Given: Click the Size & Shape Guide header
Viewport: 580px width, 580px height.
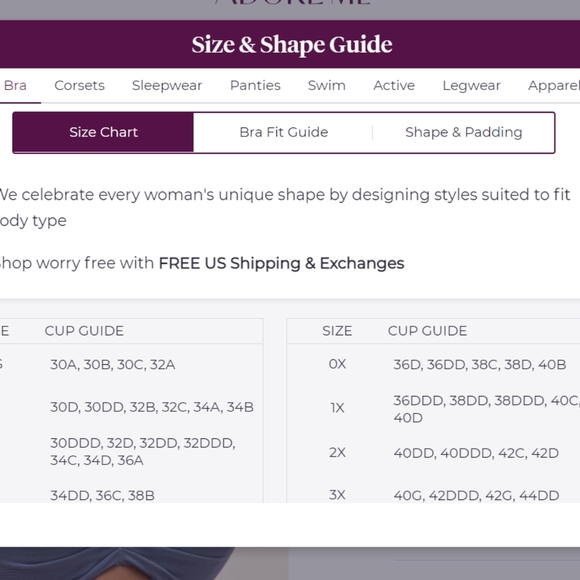Looking at the screenshot, I should click(292, 44).
